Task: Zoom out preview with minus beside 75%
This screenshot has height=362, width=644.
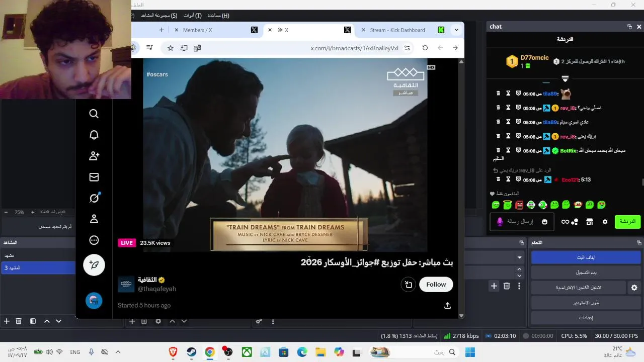Action: click(6, 212)
